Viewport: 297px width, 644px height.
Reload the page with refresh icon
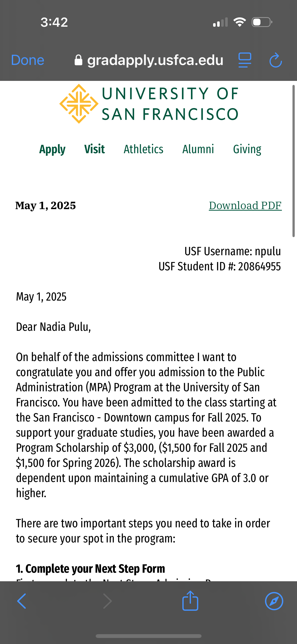276,60
